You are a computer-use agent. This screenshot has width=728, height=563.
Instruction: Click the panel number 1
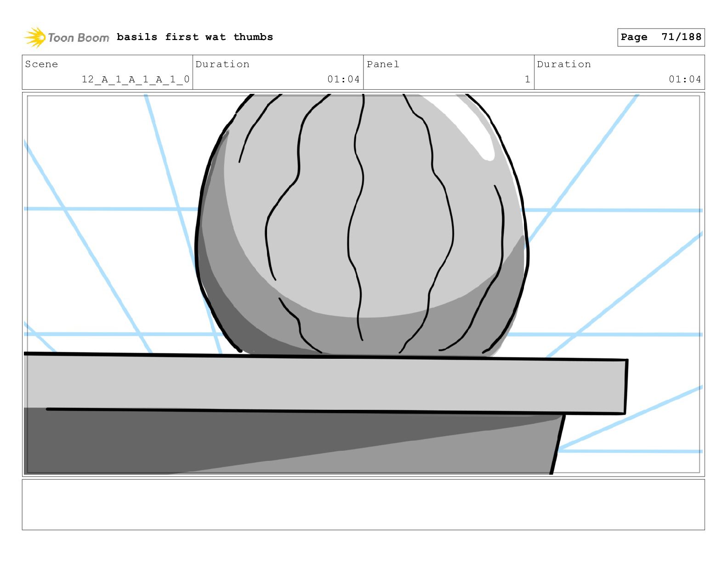(528, 79)
